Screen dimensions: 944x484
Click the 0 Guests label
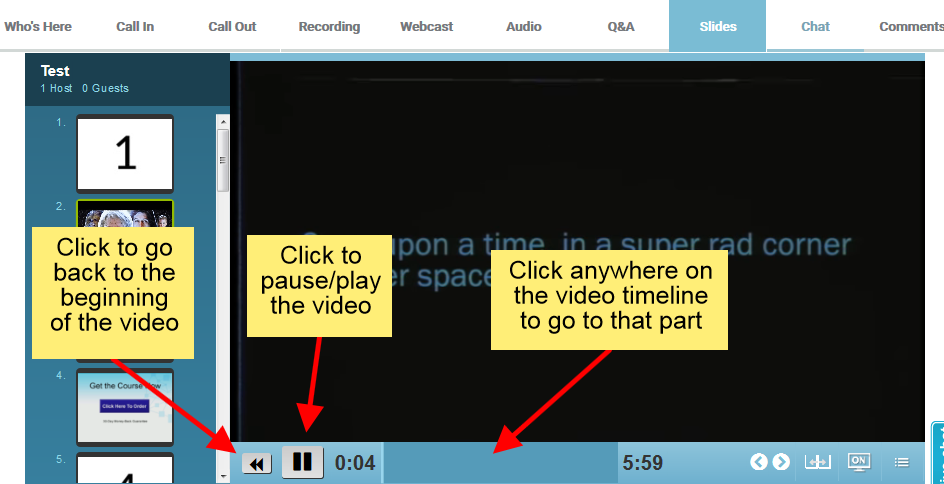tap(105, 88)
